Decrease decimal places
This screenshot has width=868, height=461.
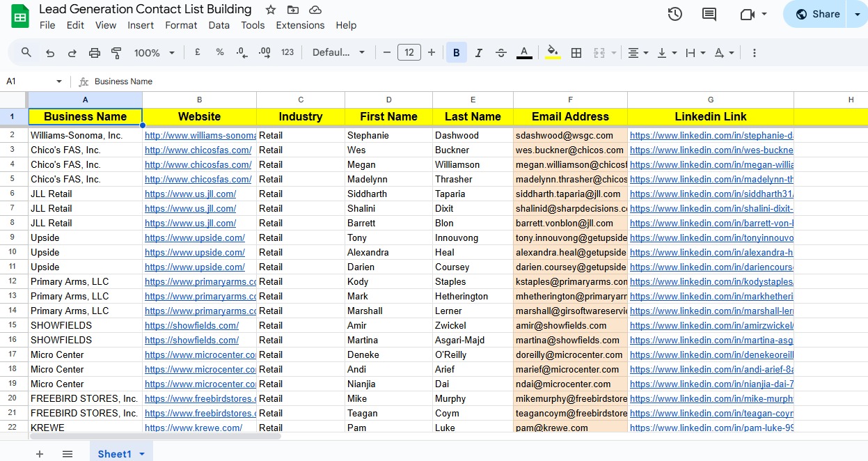242,52
